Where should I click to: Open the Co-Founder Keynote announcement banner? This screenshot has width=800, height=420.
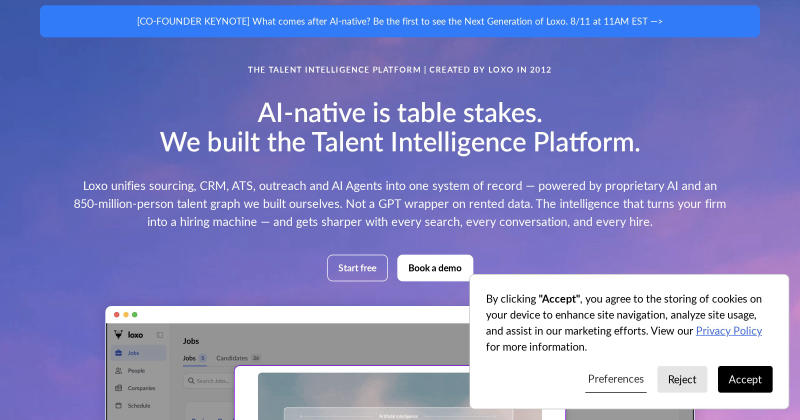click(400, 21)
